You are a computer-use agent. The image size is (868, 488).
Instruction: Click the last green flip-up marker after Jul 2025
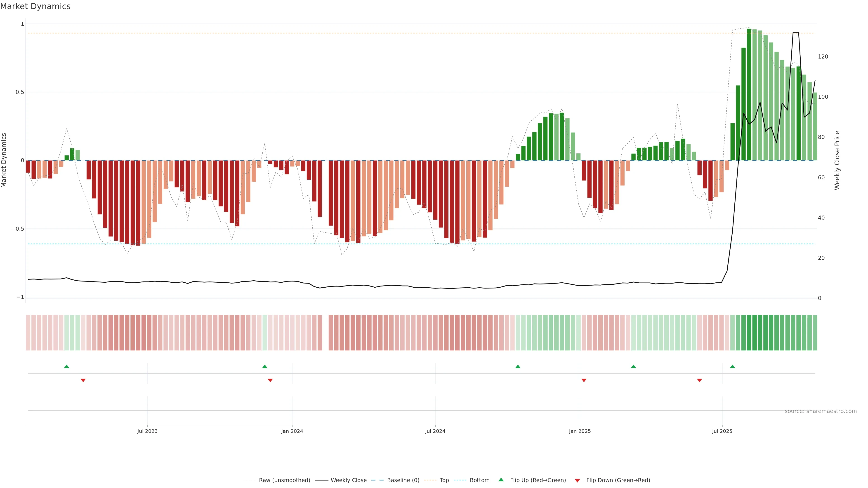click(x=733, y=366)
